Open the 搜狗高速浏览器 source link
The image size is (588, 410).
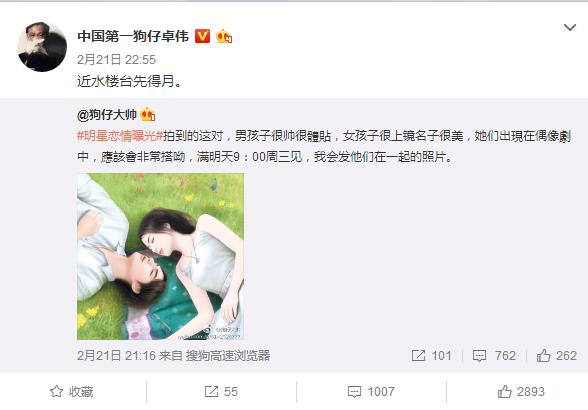[x=228, y=356]
